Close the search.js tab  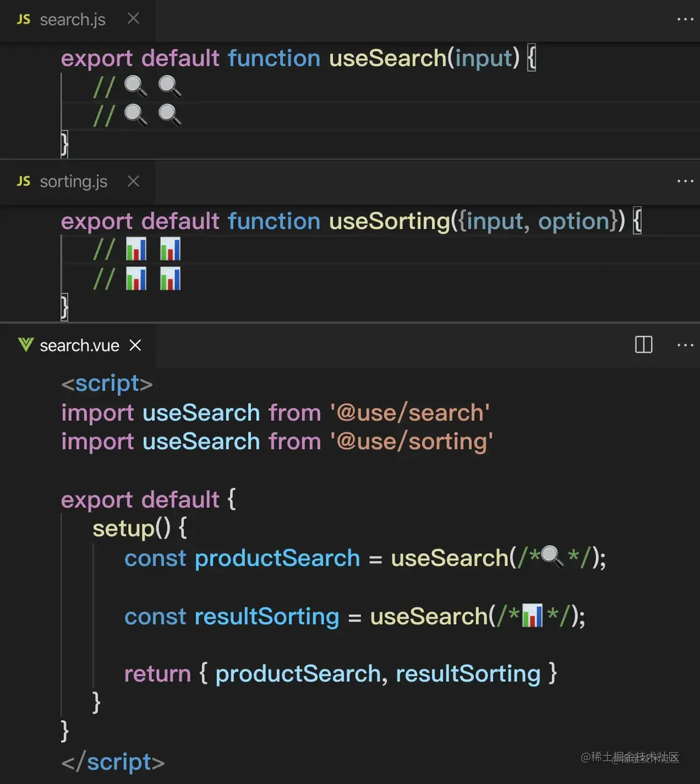(134, 19)
